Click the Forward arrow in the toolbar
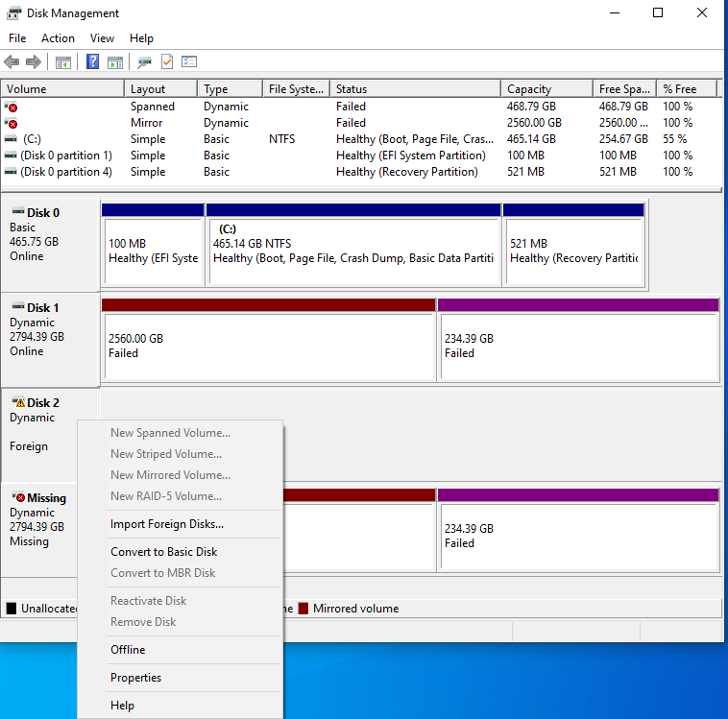Viewport: 728px width, 719px height. [x=34, y=61]
